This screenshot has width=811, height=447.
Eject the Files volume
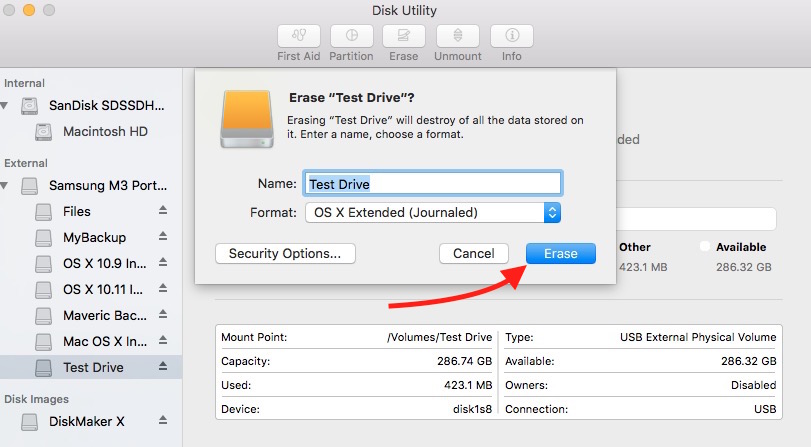click(x=163, y=211)
